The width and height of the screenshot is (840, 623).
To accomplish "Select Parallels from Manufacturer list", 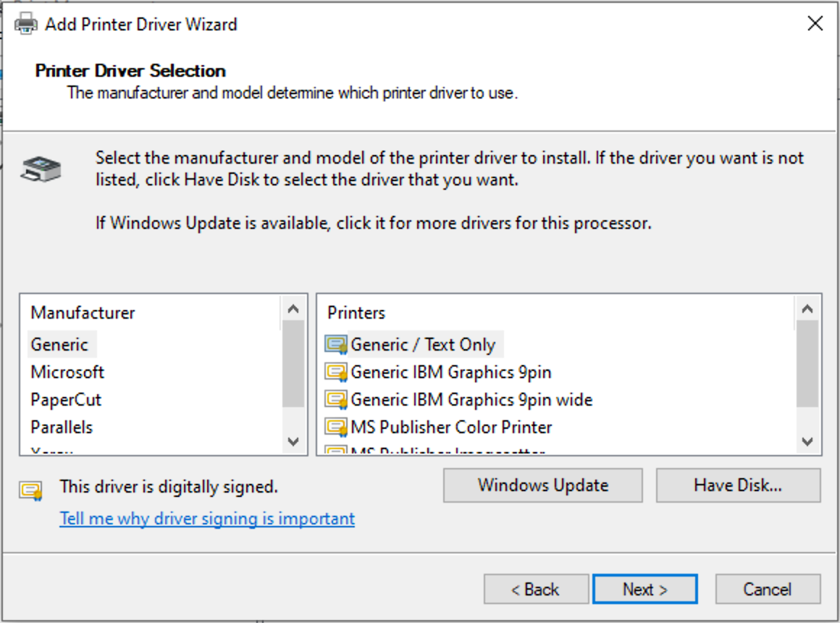I will point(62,427).
